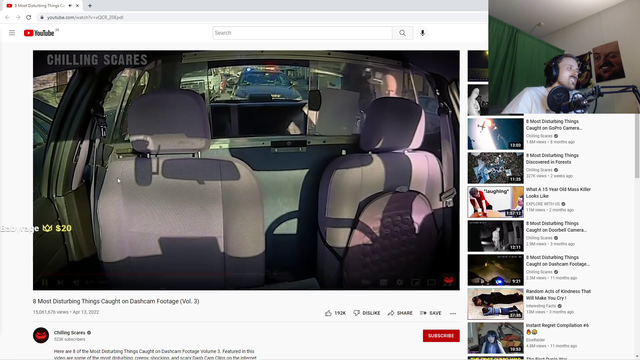Click Interesting Facts channel name
Image resolution: width=640 pixels, height=360 pixels.
point(541,306)
